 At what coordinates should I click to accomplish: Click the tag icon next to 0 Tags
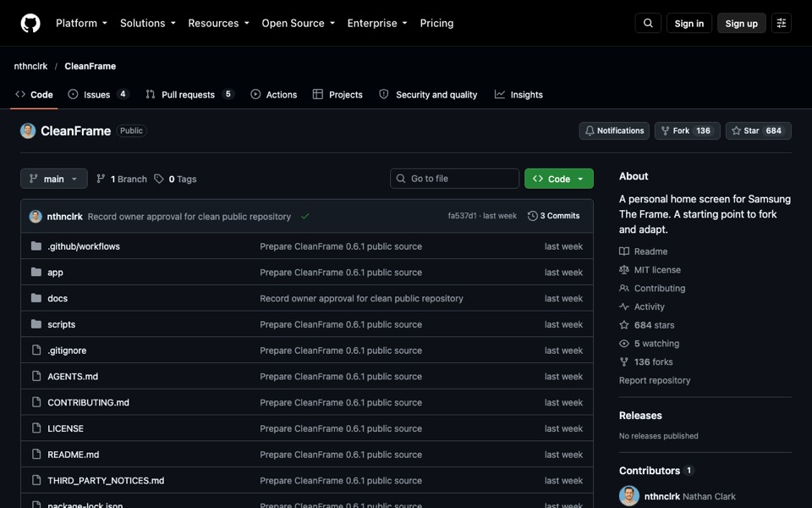click(x=159, y=179)
